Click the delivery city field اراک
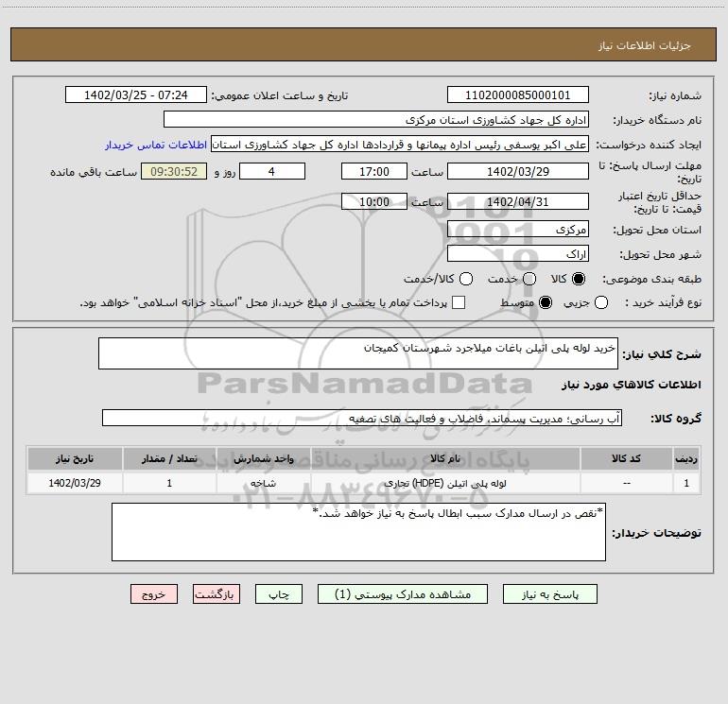728x704 pixels. pyautogui.click(x=518, y=254)
